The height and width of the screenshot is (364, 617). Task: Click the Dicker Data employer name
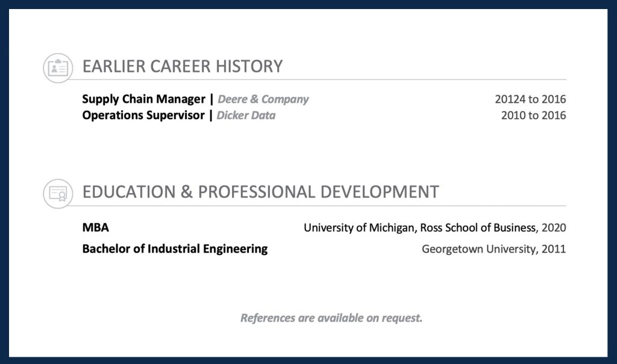246,115
